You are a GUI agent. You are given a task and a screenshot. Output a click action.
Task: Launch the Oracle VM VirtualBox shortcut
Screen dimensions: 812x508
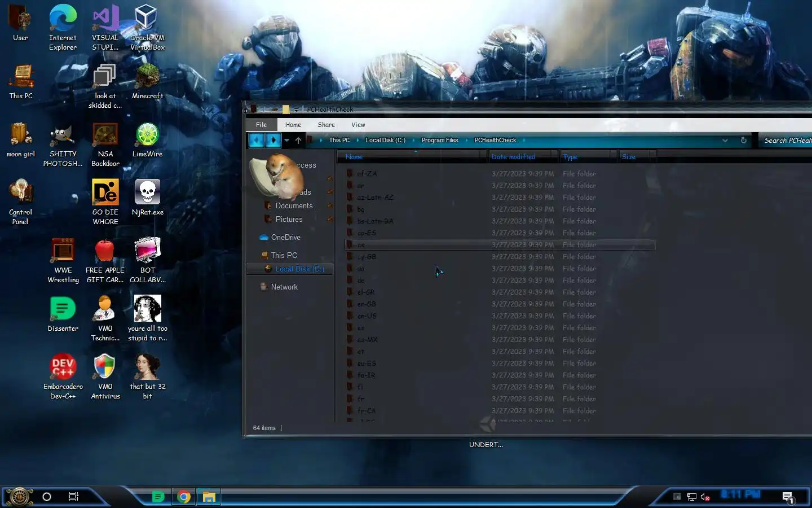pyautogui.click(x=147, y=27)
